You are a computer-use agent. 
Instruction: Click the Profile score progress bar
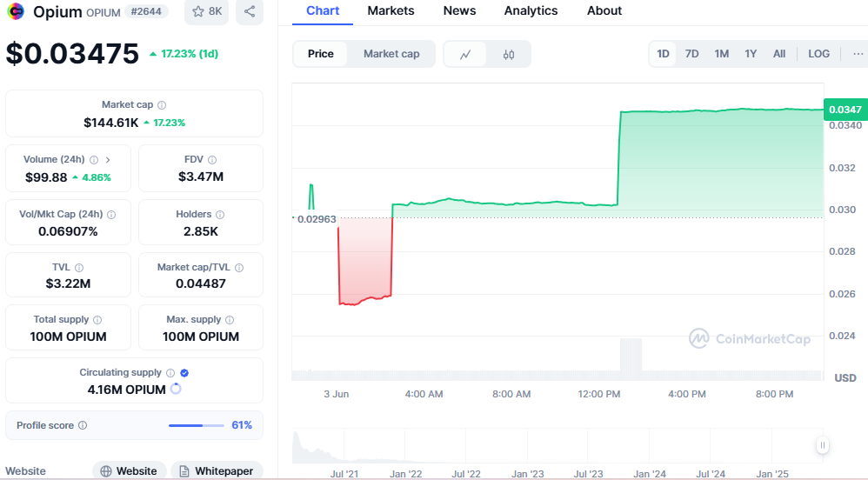[x=197, y=425]
